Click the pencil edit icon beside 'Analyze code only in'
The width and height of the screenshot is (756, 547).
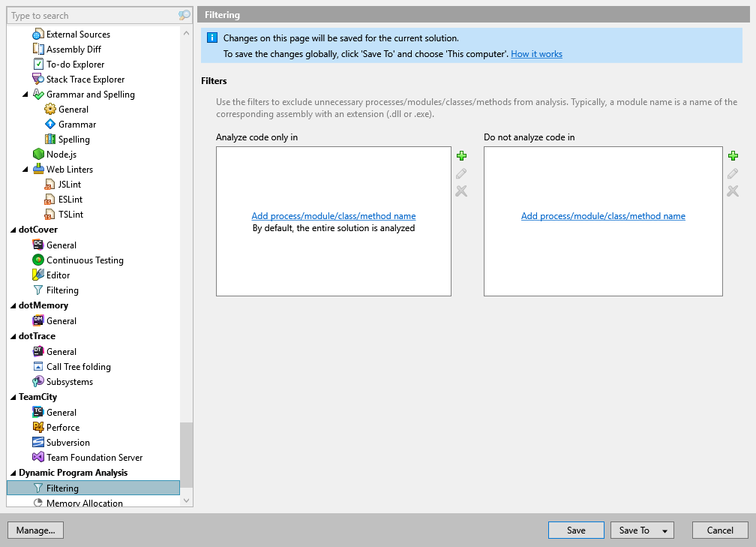click(461, 173)
